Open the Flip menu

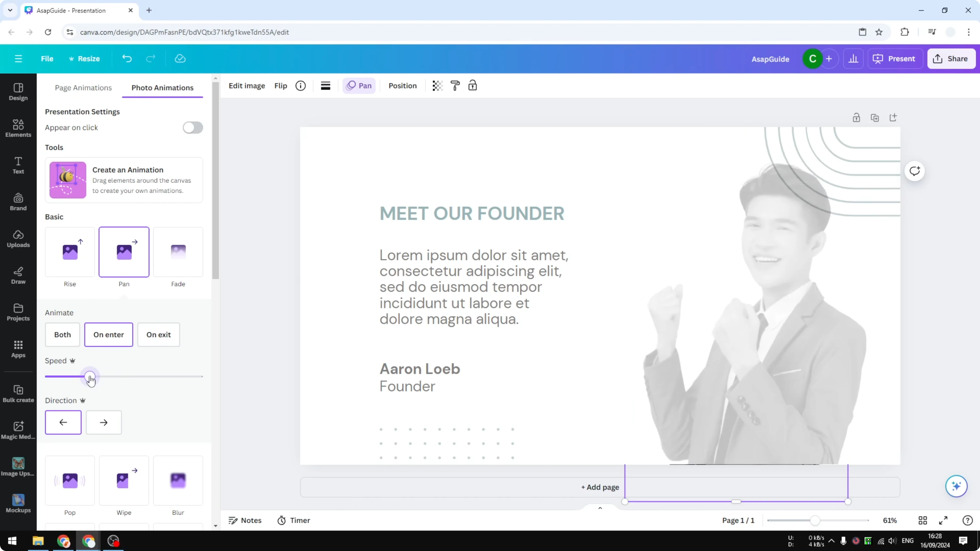pyautogui.click(x=281, y=85)
